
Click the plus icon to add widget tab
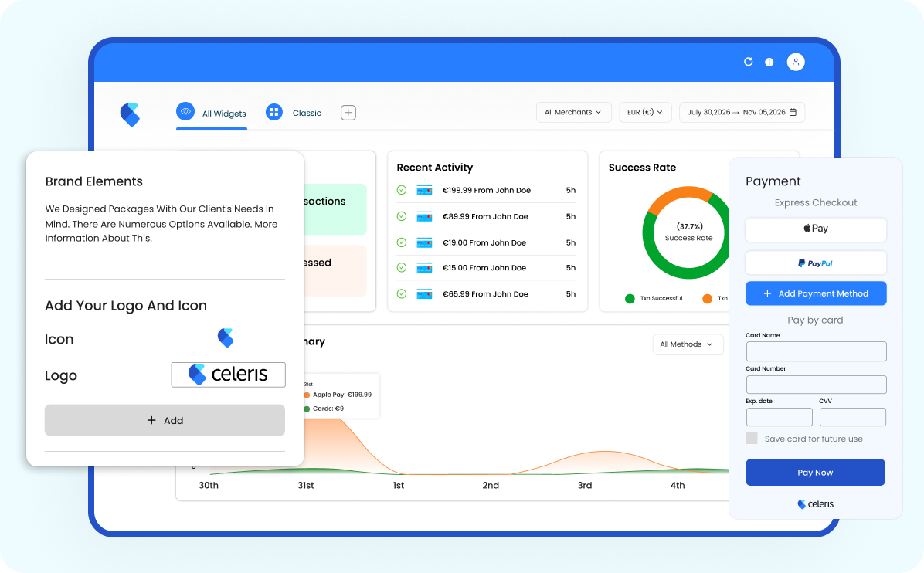(348, 113)
